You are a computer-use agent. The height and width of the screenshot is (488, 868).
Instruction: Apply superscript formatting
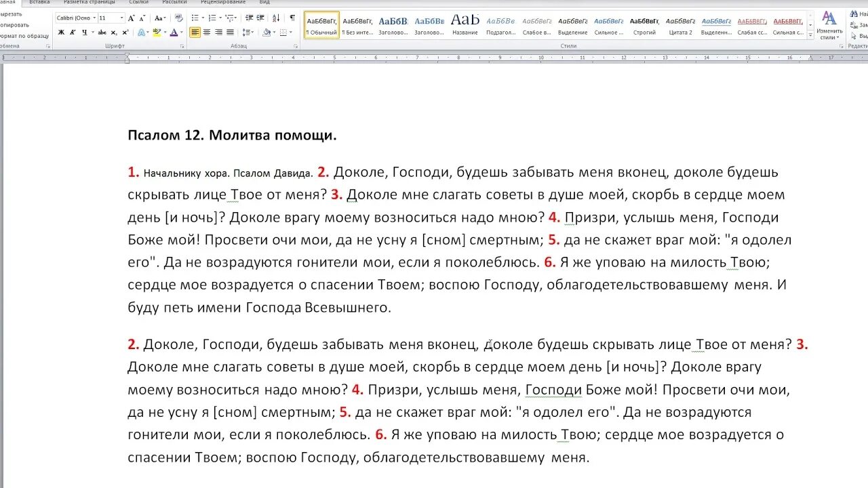click(125, 32)
